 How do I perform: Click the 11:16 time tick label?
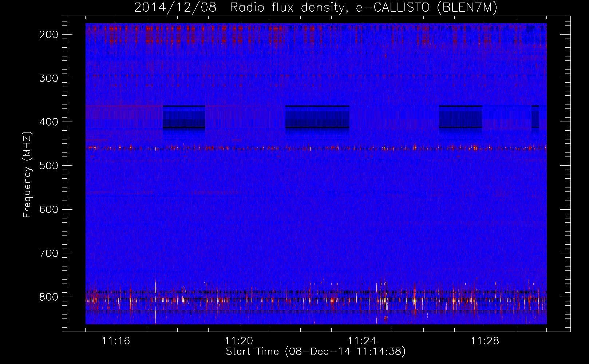116,341
